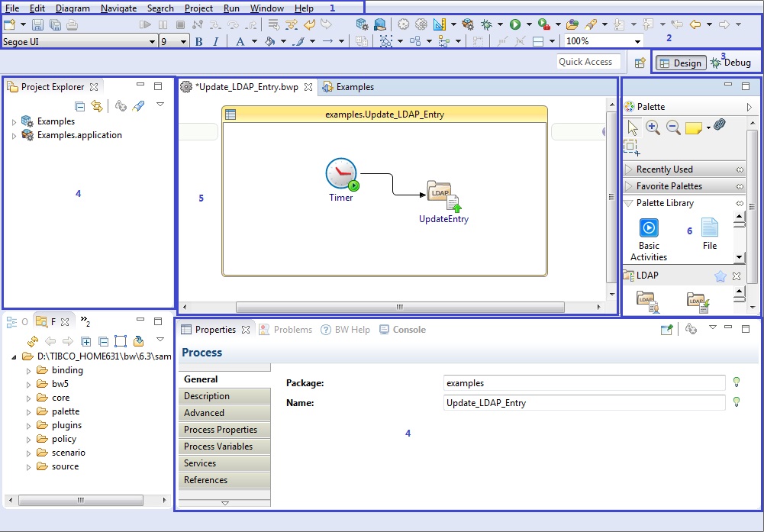764x532 pixels.
Task: Select the Marquee tool in Palette
Action: pos(631,147)
